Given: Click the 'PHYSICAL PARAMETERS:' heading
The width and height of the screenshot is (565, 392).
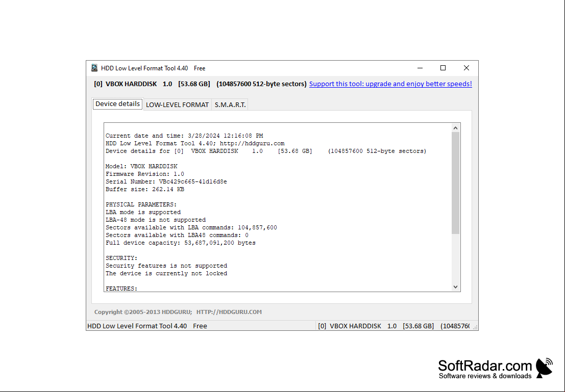Looking at the screenshot, I should (x=141, y=204).
